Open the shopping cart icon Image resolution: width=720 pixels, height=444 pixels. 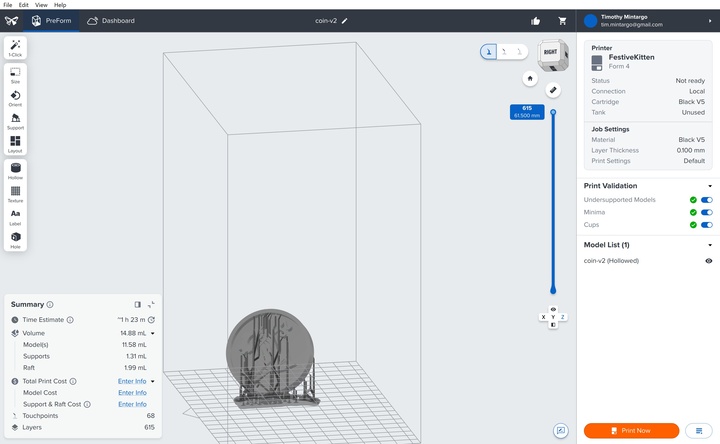pyautogui.click(x=562, y=21)
